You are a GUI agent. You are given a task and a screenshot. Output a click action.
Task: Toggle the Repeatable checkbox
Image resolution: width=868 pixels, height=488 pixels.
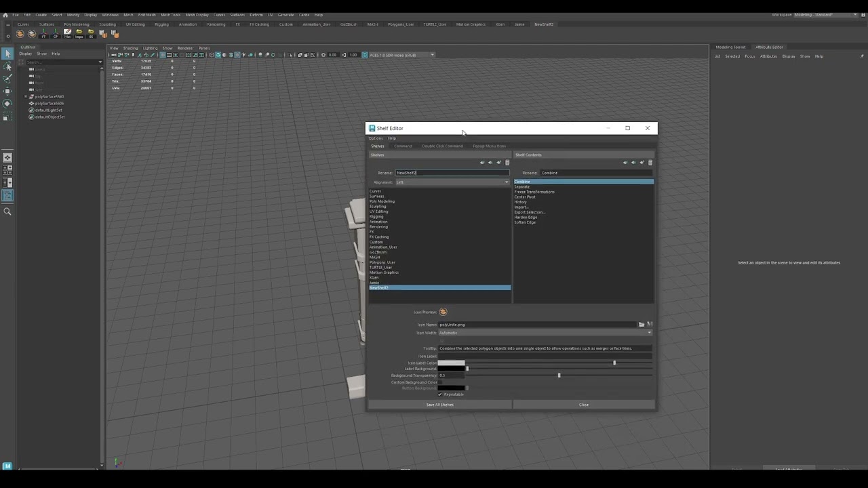tap(440, 394)
